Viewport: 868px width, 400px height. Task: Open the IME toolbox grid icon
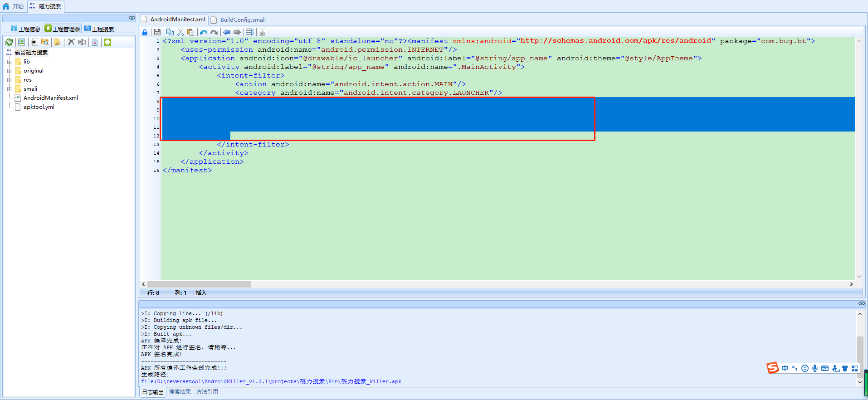point(855,368)
